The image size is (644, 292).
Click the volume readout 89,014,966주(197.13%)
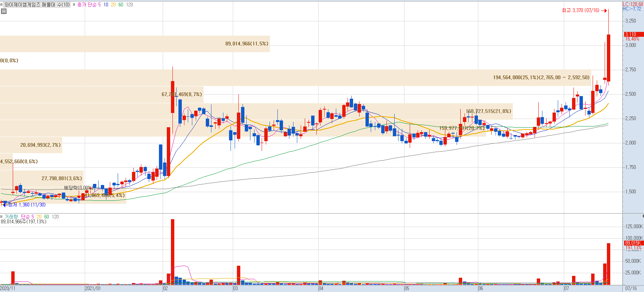click(24, 222)
